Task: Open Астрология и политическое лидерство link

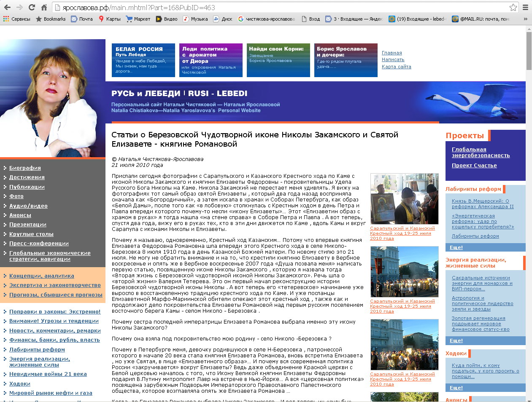Action: click(x=482, y=303)
